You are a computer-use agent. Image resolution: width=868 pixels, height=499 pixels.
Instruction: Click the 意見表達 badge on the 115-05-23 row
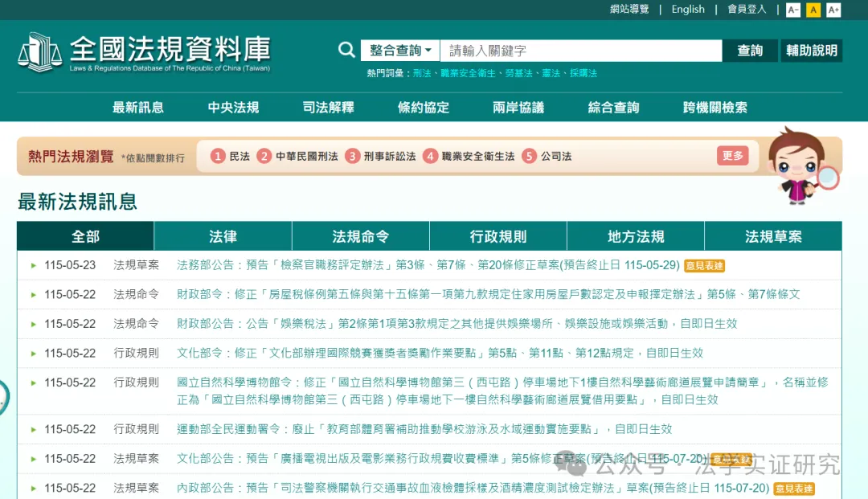704,265
